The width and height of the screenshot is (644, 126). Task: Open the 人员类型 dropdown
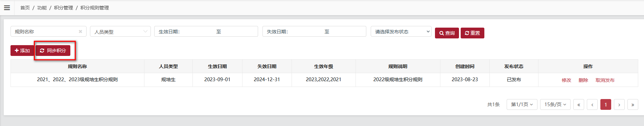pos(120,32)
